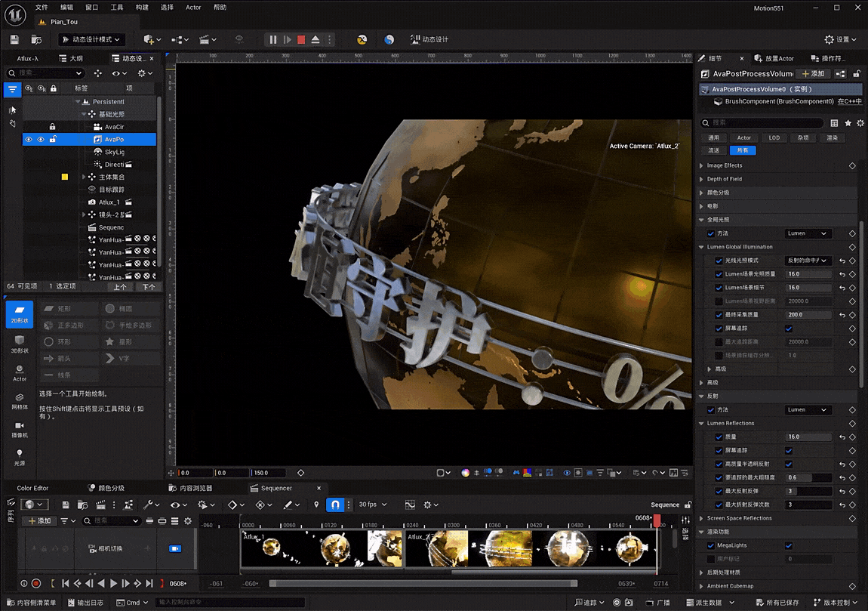Select the 摄像机 camera category

tap(20, 429)
